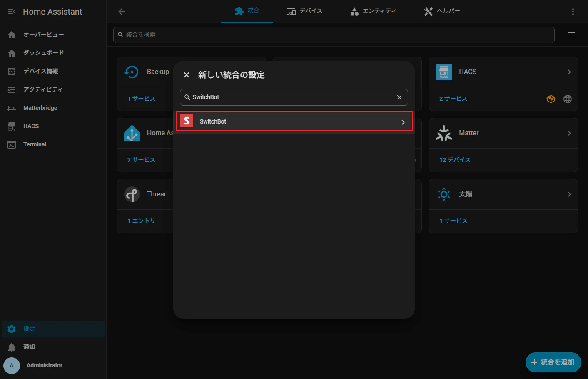The width and height of the screenshot is (588, 379).
Task: Switch to the ヘルパー tab
Action: click(x=442, y=11)
